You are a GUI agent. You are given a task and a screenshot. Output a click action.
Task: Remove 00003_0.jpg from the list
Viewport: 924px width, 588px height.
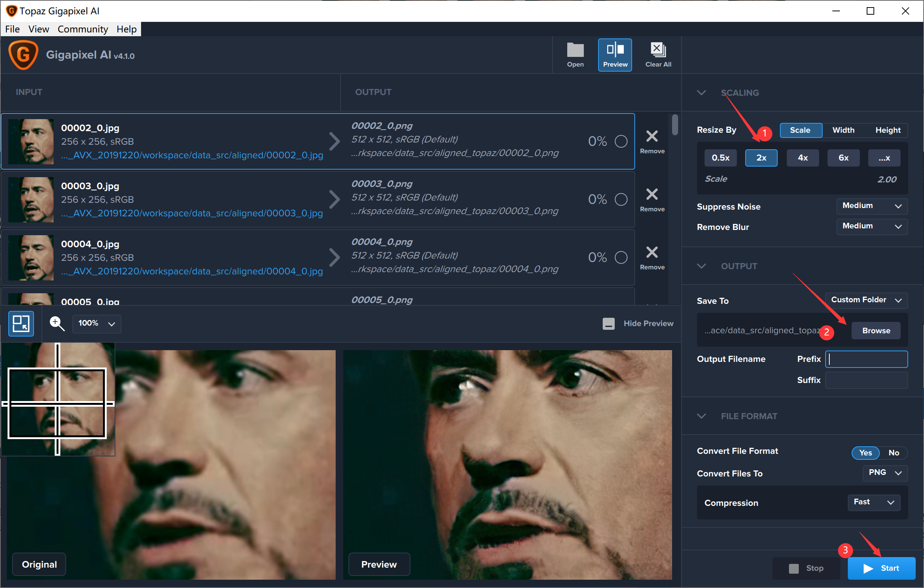coord(652,199)
